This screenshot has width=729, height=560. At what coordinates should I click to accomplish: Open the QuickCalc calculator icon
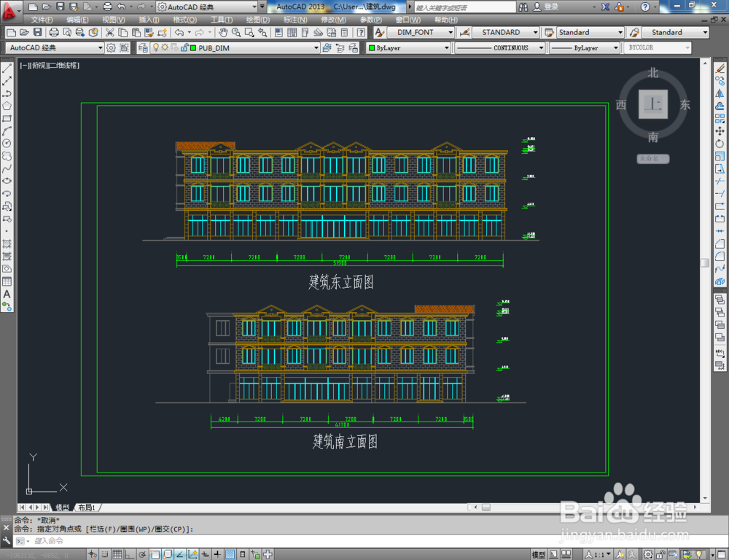click(x=345, y=32)
